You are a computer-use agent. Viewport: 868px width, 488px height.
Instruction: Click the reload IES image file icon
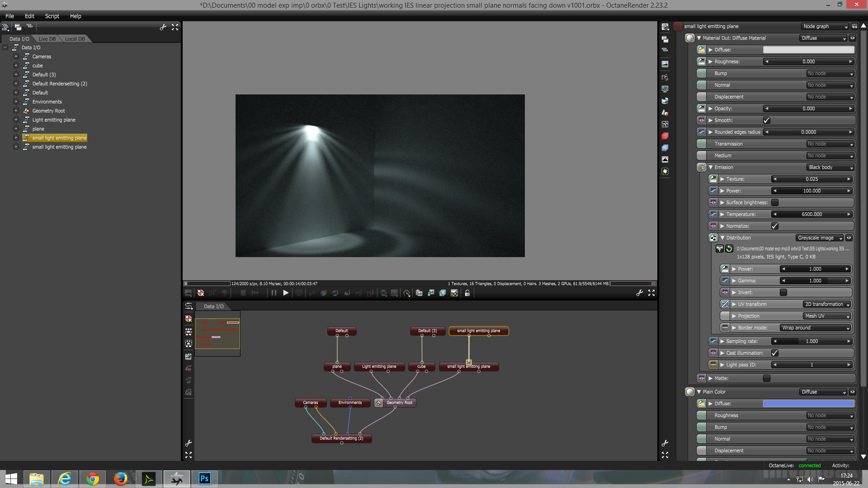[x=729, y=249]
